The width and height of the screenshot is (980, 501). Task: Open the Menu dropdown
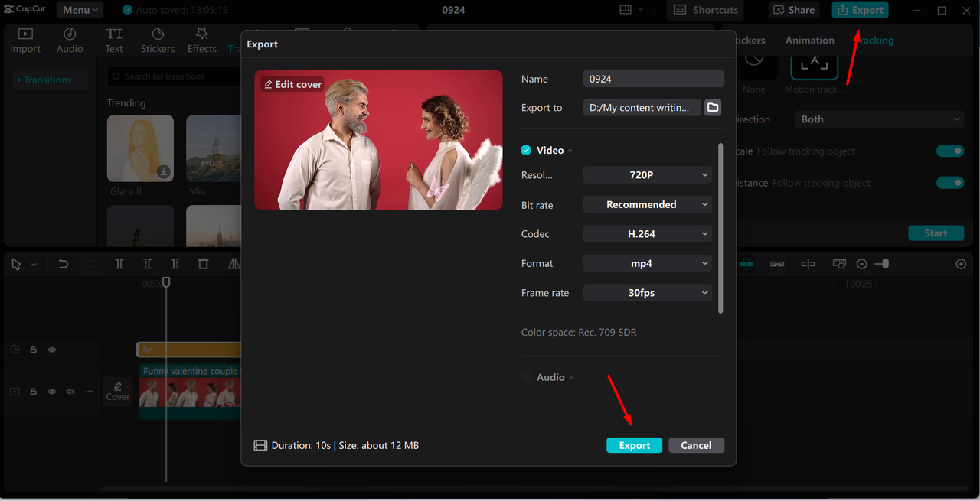(x=81, y=10)
